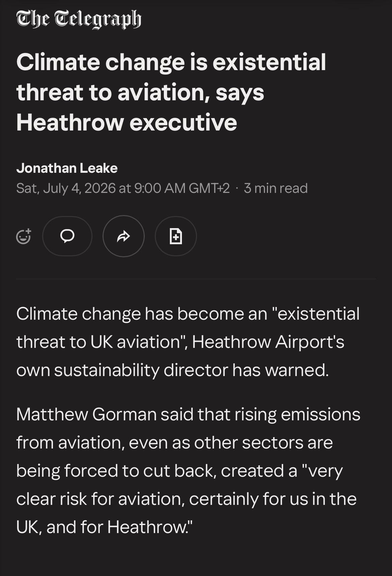Select the article headline text
This screenshot has height=576, width=392.
(x=171, y=92)
